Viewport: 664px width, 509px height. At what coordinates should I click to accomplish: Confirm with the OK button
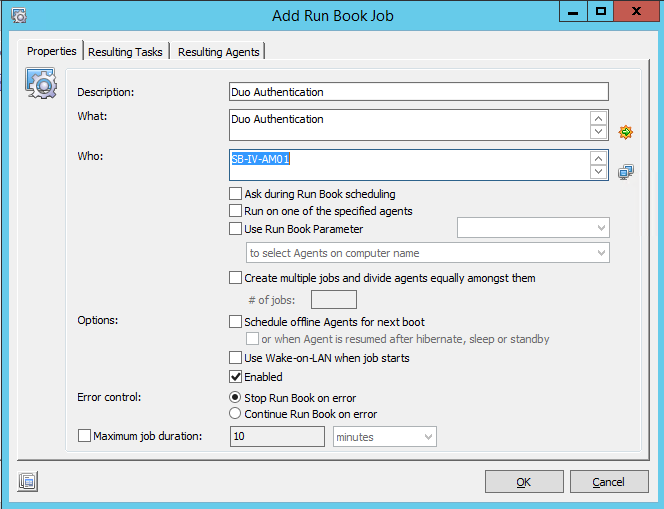click(x=524, y=481)
